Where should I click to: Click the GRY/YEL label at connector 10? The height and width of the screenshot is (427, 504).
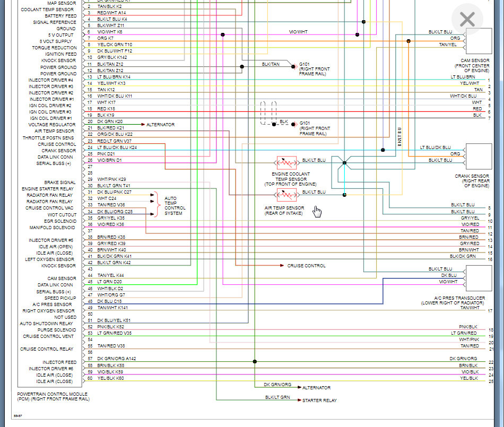470,218
